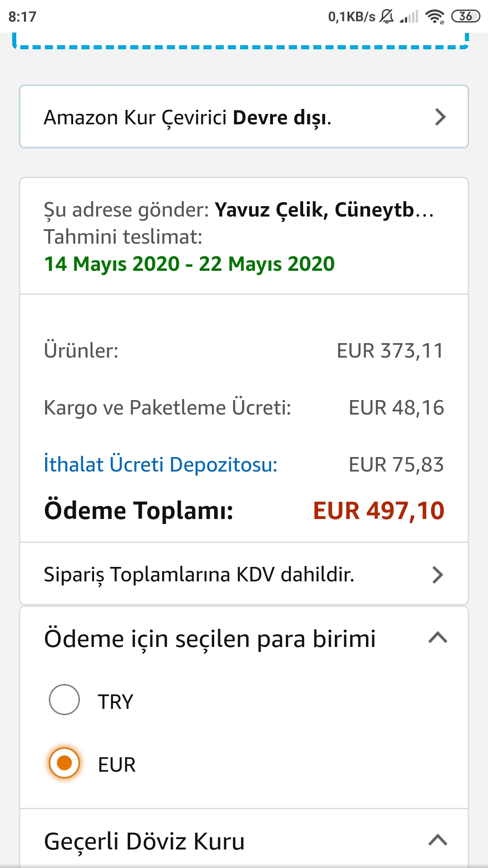Viewport: 488px width, 868px height.
Task: Tap the Geçerli Döviz Kuru heading
Action: tap(145, 841)
